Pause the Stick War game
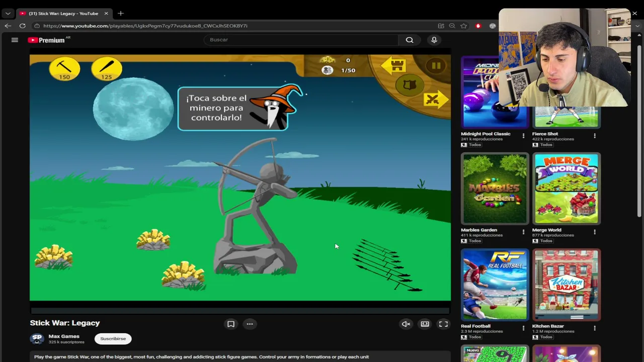 click(436, 66)
